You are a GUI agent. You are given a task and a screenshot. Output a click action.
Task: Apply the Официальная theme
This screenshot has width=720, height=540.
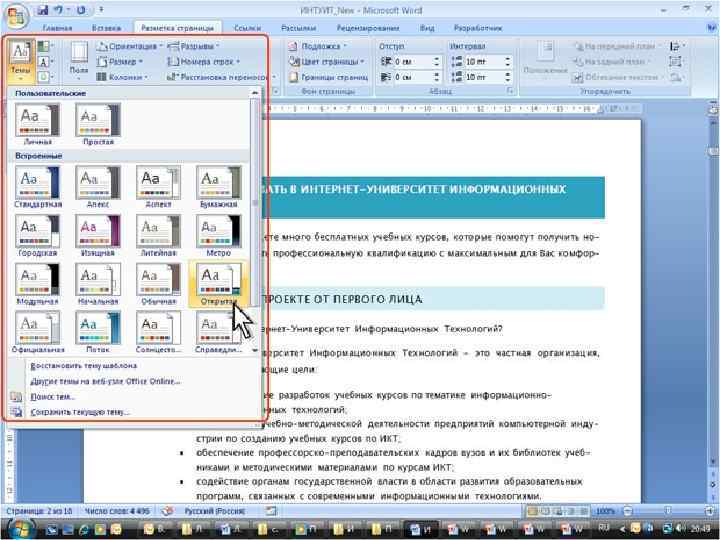pyautogui.click(x=38, y=332)
